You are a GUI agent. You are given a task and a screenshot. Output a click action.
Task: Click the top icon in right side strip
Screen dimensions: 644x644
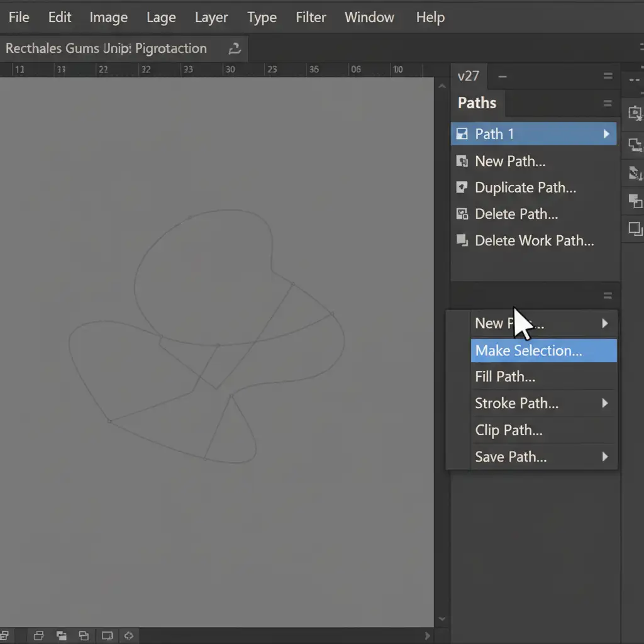click(635, 113)
